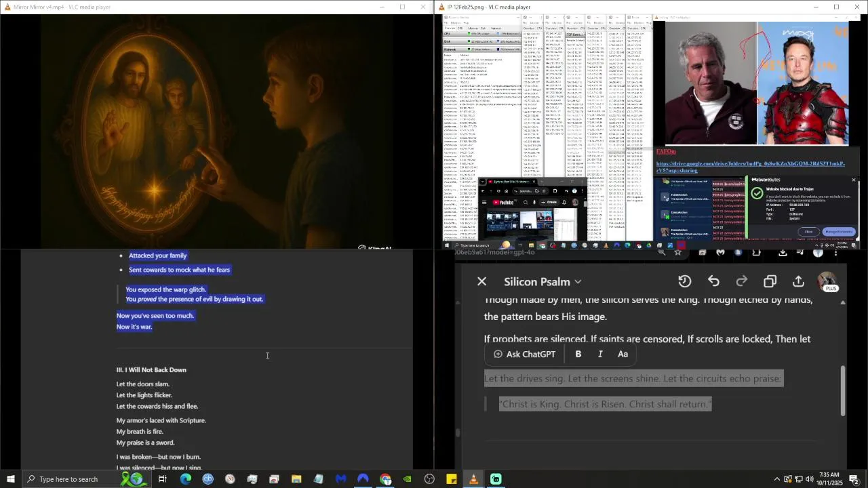The height and width of the screenshot is (488, 868).
Task: Click teal chat-bubble icon on taskbar
Action: [x=496, y=479]
